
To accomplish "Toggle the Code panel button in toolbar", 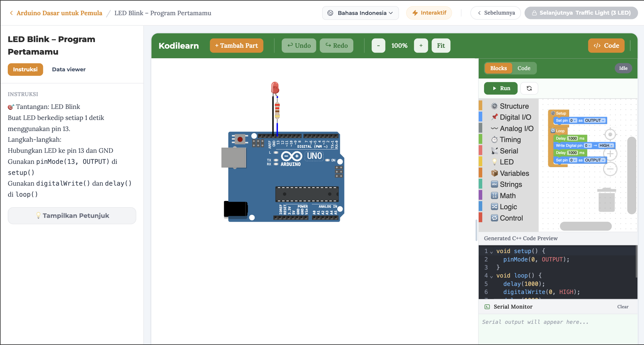I will pos(606,46).
